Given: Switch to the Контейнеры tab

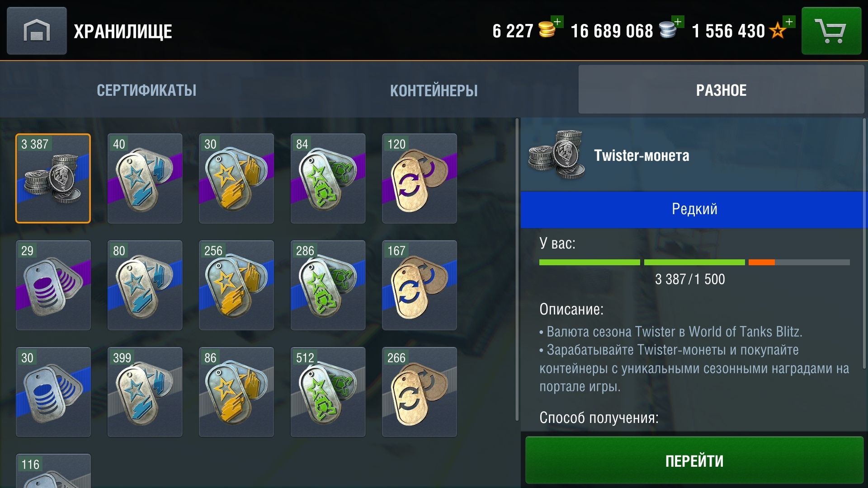Looking at the screenshot, I should (x=434, y=90).
